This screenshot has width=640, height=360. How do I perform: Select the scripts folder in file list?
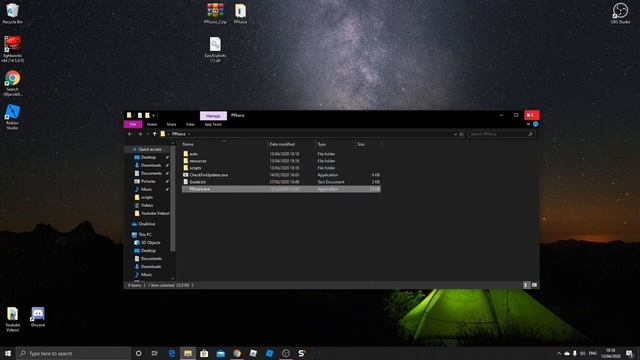281,168
